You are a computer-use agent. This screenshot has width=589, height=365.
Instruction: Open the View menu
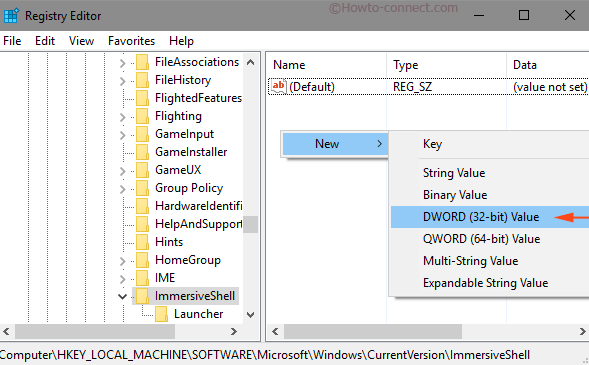point(82,41)
